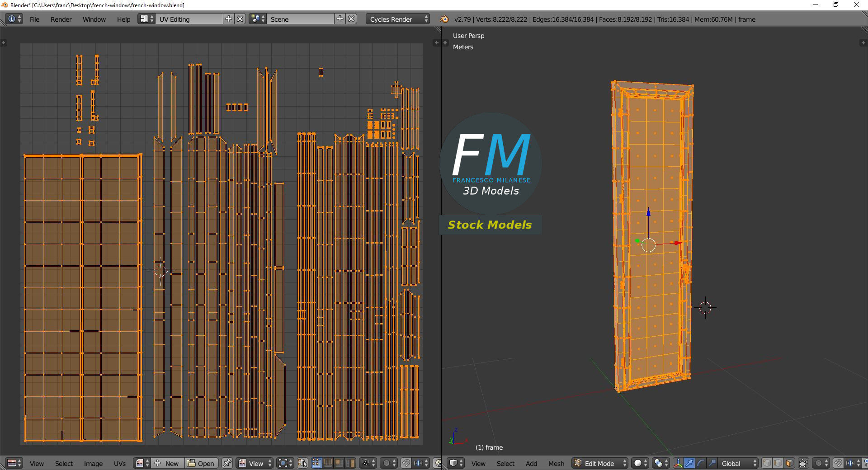Click the Blender logo in info header
The height and width of the screenshot is (470, 868).
[444, 19]
